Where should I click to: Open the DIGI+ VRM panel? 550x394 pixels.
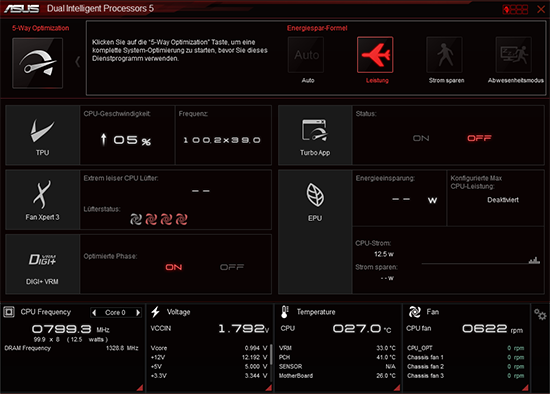pos(42,264)
